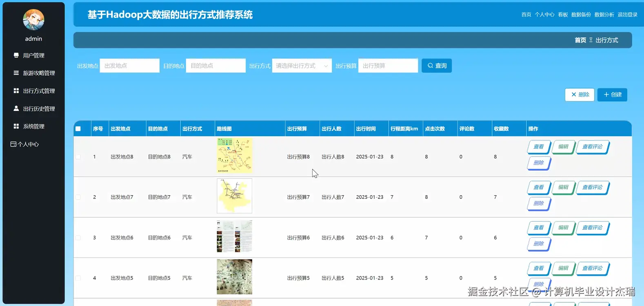The width and height of the screenshot is (644, 306).
Task: Click the 旅游攻略管理 list icon
Action: click(x=16, y=73)
